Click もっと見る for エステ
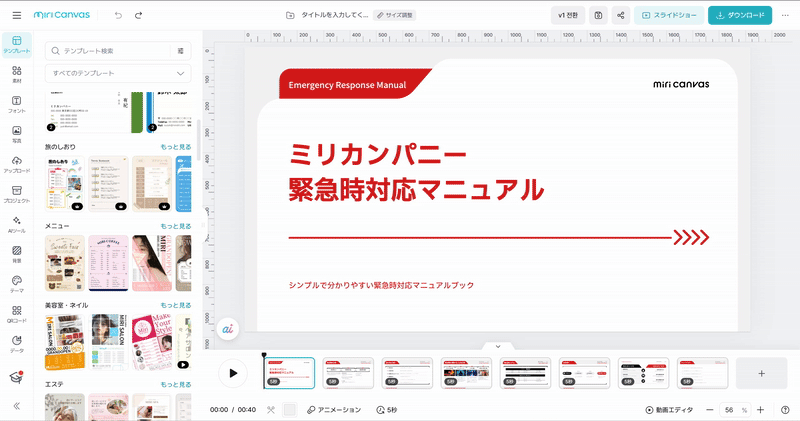Screen dimensions: 800x421 176,384
